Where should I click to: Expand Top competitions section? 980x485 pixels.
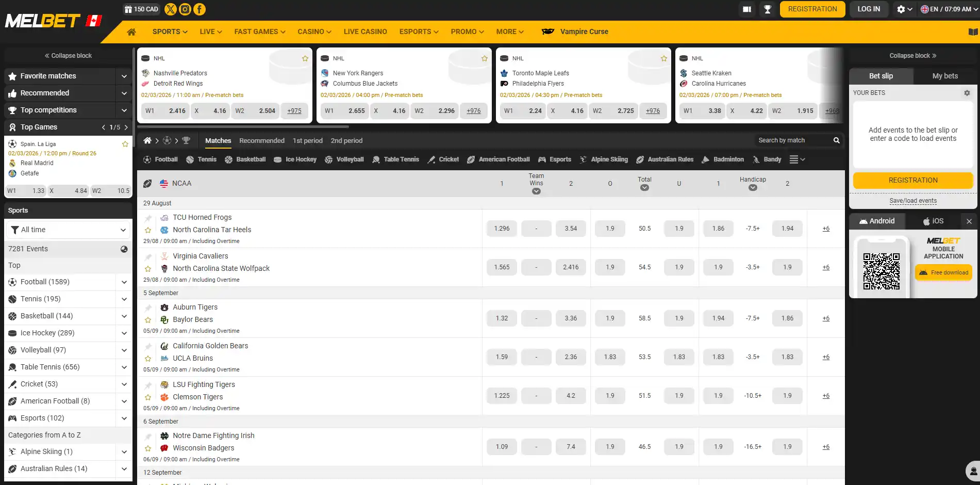click(x=124, y=110)
